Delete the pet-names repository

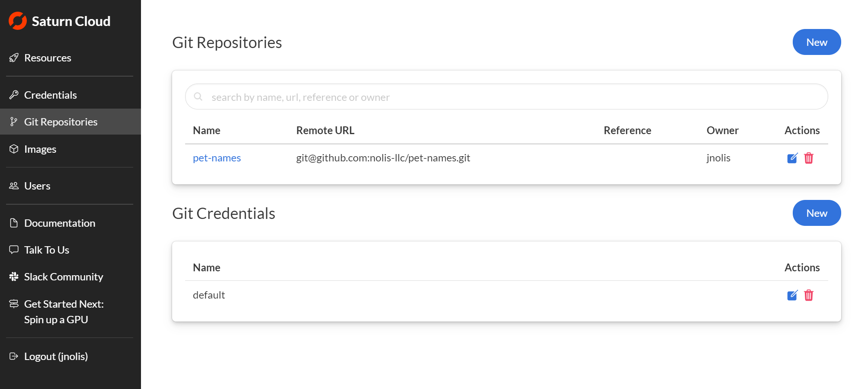click(808, 158)
